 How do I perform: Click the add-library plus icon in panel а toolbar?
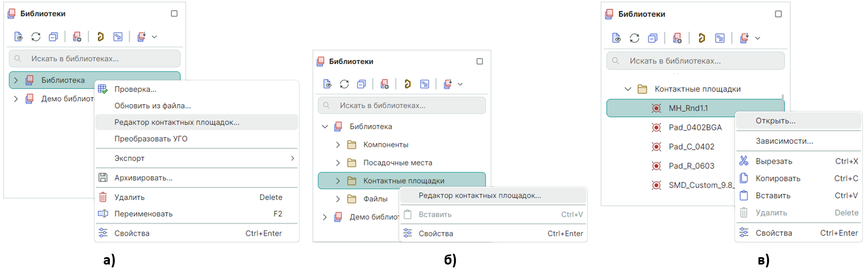click(x=77, y=37)
